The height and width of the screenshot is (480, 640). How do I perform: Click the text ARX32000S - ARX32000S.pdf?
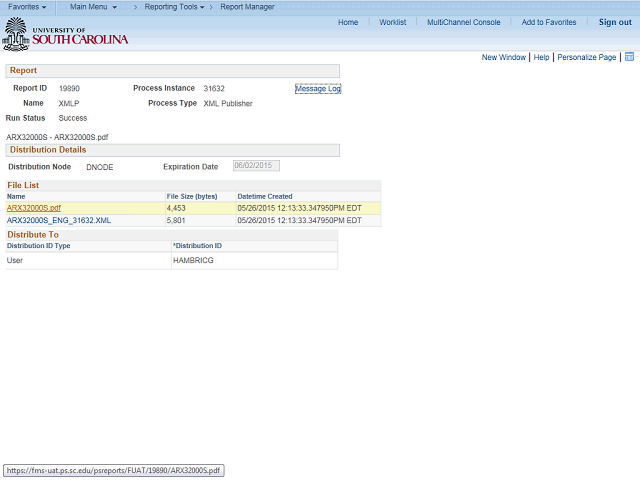(x=57, y=137)
